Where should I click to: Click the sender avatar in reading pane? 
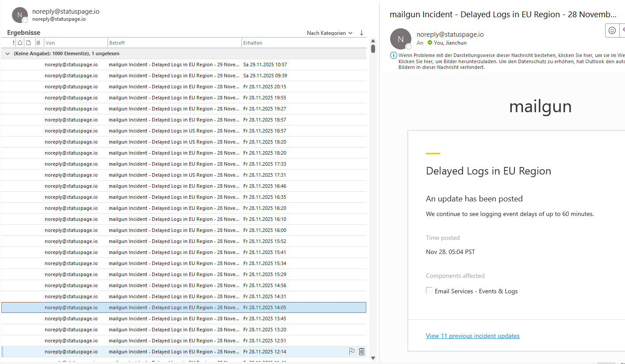click(x=400, y=39)
